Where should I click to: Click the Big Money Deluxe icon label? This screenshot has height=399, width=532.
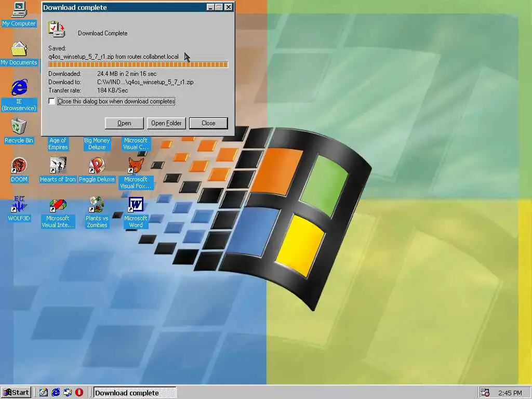[x=97, y=143]
